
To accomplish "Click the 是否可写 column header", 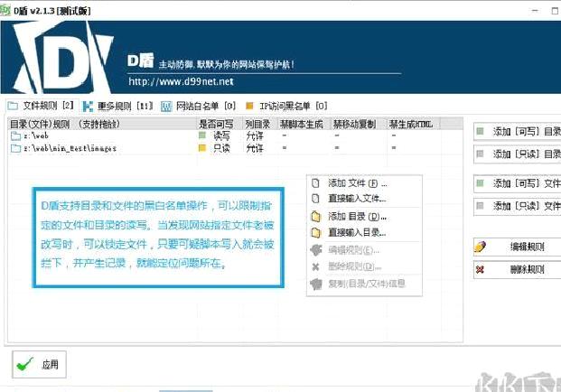I will click(x=220, y=124).
